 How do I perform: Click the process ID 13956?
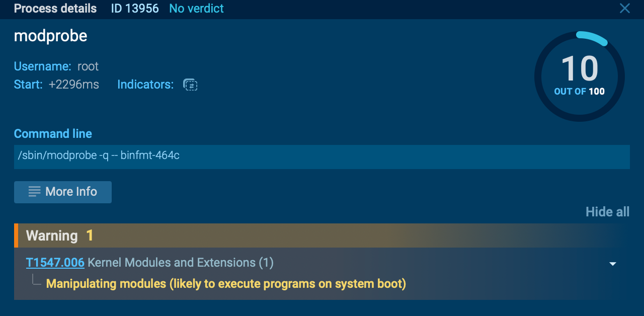coord(135,9)
